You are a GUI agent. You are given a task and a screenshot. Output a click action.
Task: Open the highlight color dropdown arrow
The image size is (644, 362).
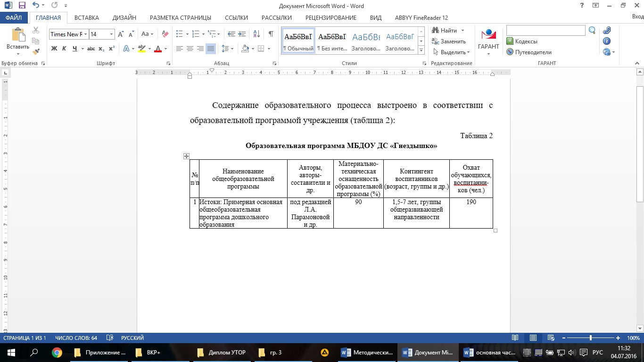pyautogui.click(x=149, y=49)
